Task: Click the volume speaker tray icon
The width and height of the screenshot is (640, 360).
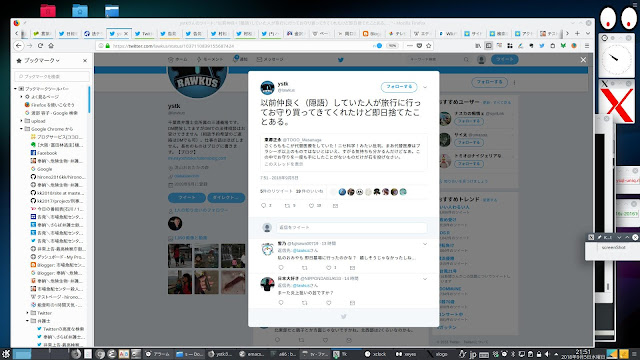Action: pyautogui.click(x=547, y=354)
